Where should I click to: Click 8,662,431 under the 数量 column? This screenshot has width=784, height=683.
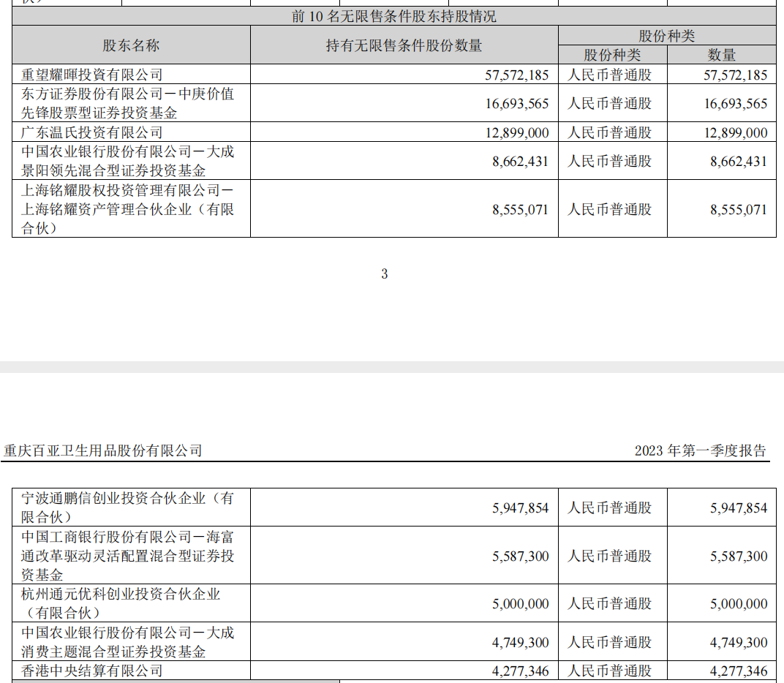pos(739,162)
